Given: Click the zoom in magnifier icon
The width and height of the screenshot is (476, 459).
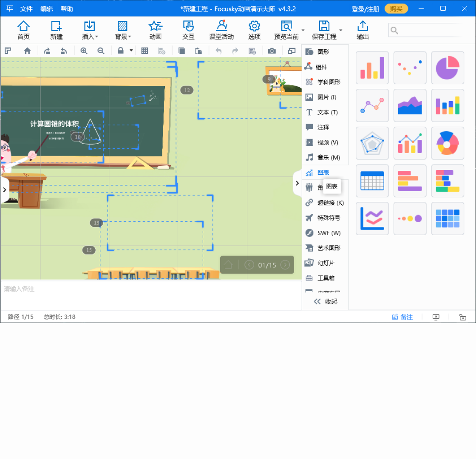Looking at the screenshot, I should click(84, 51).
